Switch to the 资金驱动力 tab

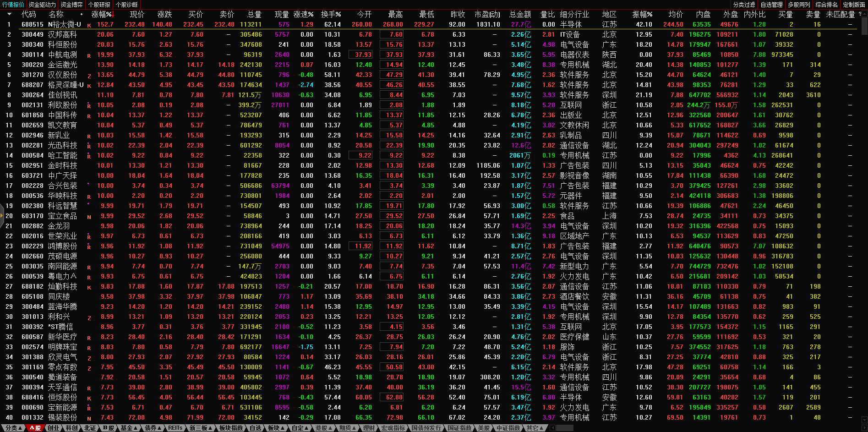[x=42, y=5]
